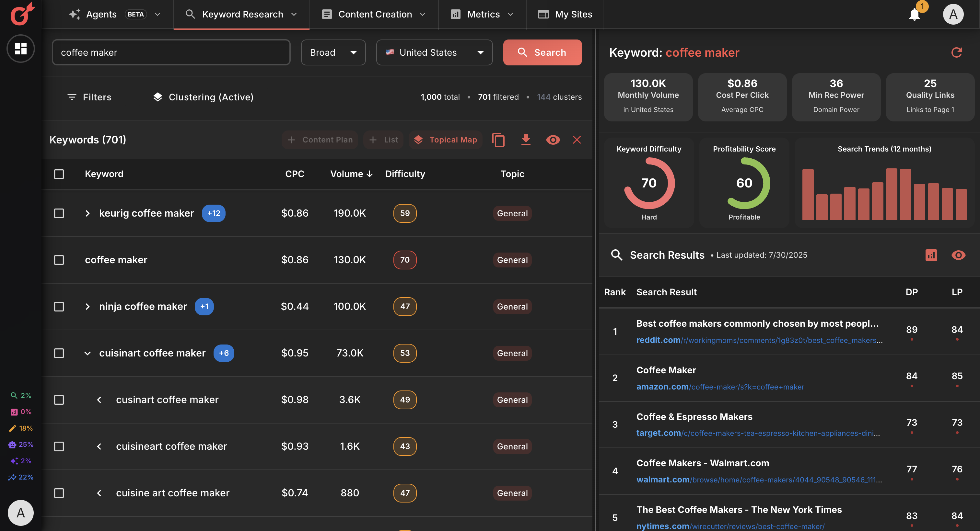
Task: Refresh the coffee maker keyword data
Action: click(x=956, y=52)
